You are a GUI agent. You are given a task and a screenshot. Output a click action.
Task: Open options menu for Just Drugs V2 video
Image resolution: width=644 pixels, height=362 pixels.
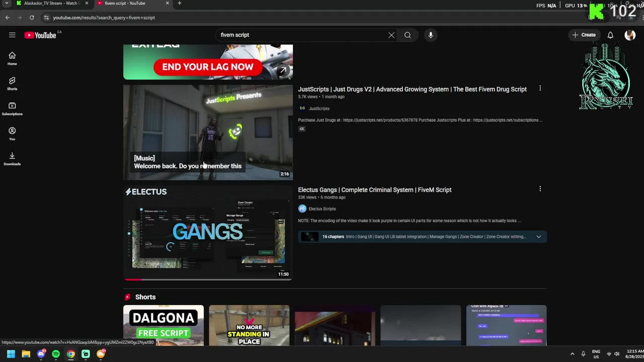pyautogui.click(x=540, y=88)
